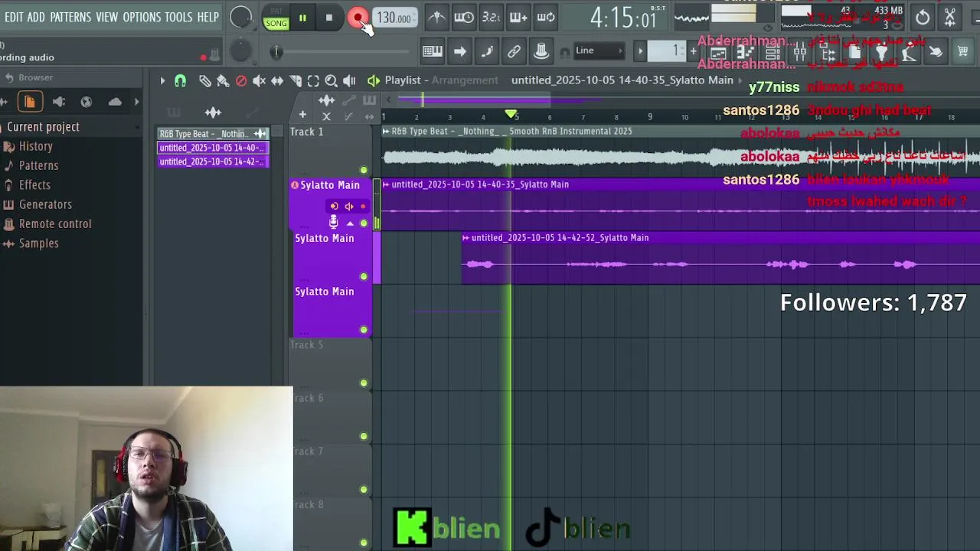This screenshot has height=551, width=980.
Task: Enable typing keyboard to piano icon
Action: pos(433,51)
